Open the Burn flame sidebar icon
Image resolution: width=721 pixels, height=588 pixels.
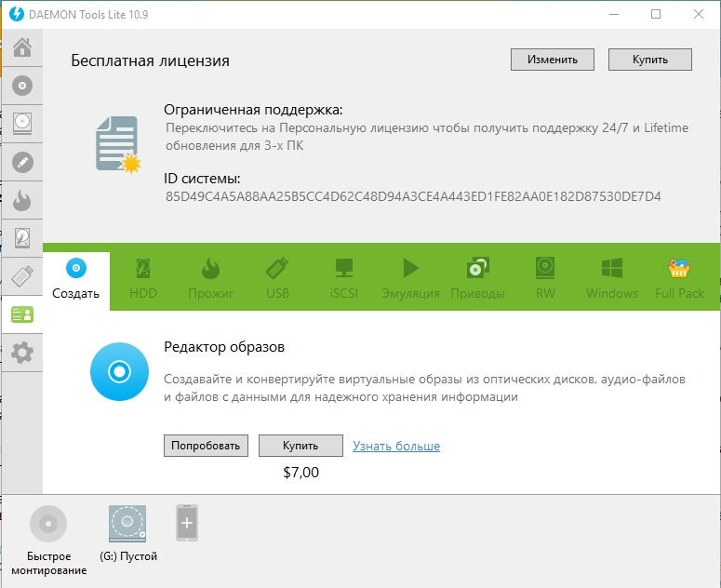click(x=22, y=200)
